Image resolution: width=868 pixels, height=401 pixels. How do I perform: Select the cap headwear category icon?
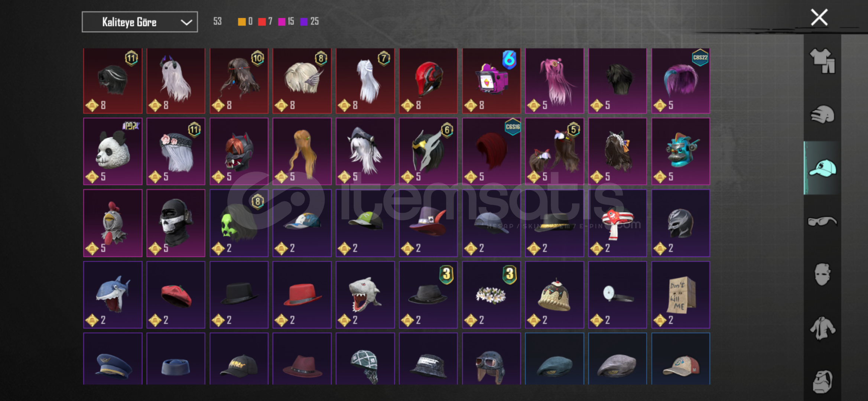pos(822,168)
